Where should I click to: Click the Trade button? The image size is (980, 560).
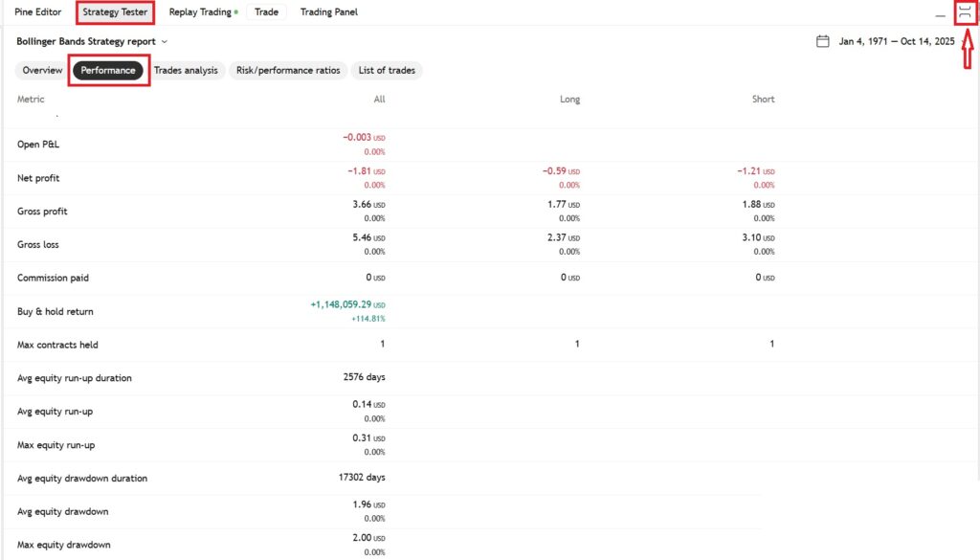pos(266,12)
